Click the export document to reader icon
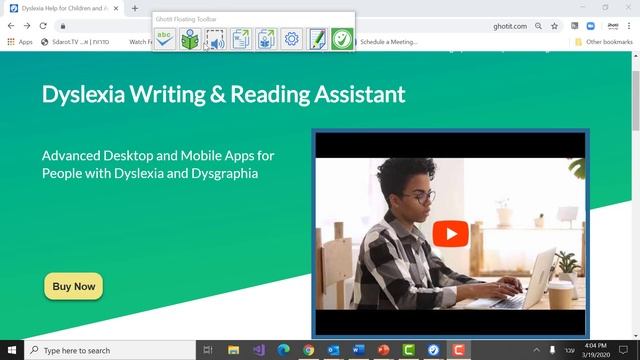 pos(266,39)
